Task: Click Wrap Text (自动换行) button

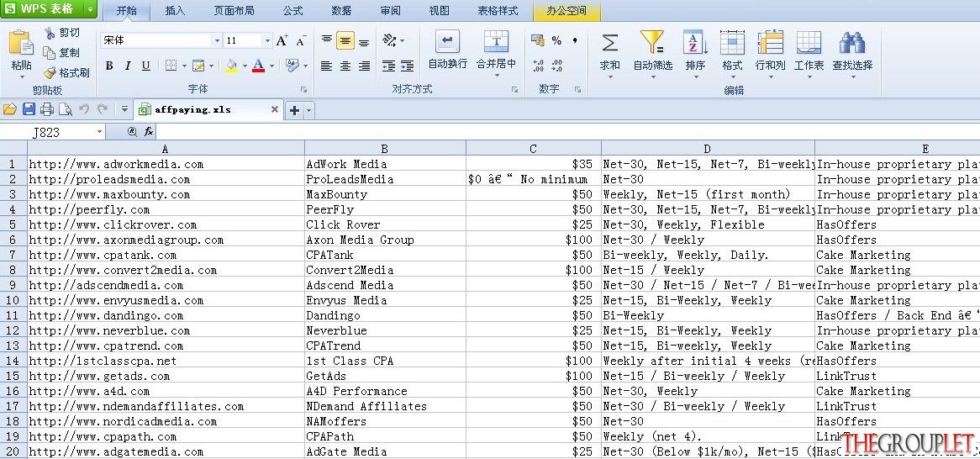Action: point(447,50)
